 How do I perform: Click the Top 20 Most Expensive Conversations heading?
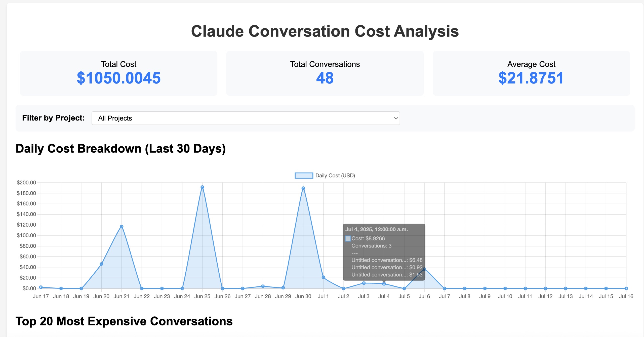point(124,321)
